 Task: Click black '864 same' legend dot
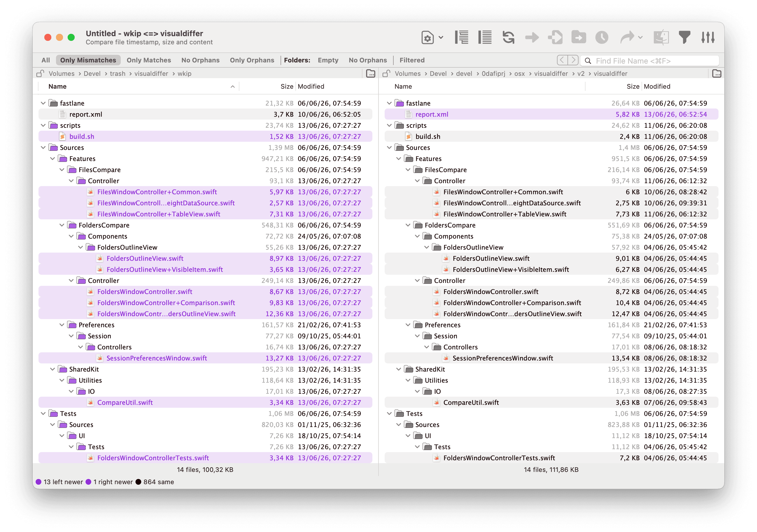(x=139, y=482)
